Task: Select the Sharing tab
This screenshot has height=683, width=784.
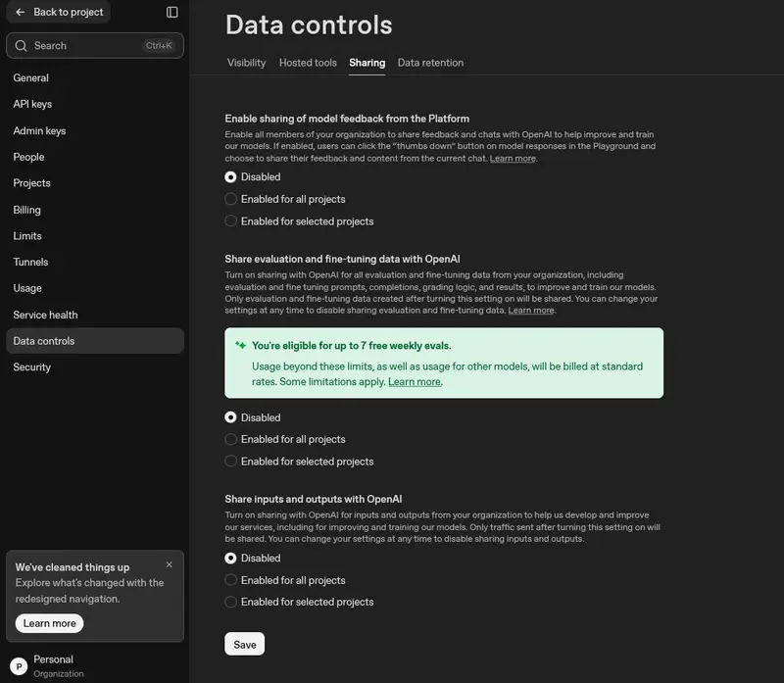Action: (x=367, y=63)
